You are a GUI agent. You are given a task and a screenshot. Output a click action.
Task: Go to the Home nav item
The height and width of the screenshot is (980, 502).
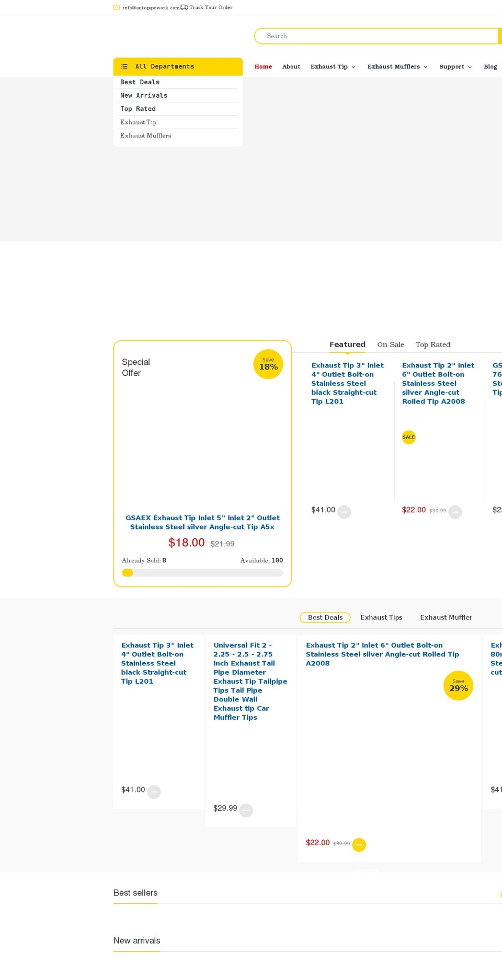[263, 66]
